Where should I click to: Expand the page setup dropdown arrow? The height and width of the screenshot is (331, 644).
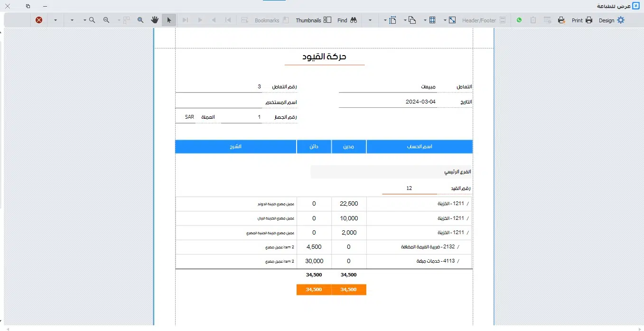click(386, 20)
